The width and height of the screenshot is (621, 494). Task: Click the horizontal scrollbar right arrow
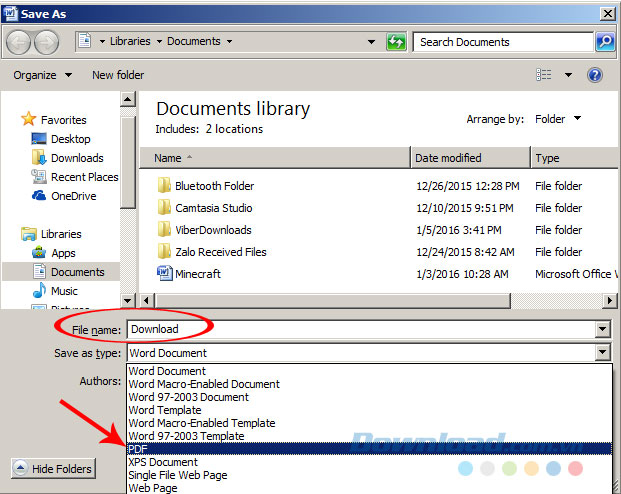point(610,301)
